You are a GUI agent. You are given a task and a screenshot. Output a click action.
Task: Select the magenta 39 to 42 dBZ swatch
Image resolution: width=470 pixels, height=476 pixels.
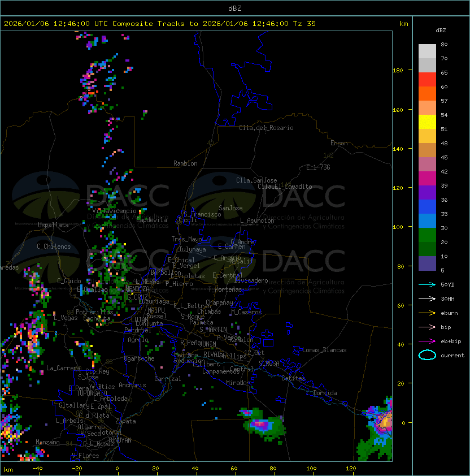coord(427,179)
